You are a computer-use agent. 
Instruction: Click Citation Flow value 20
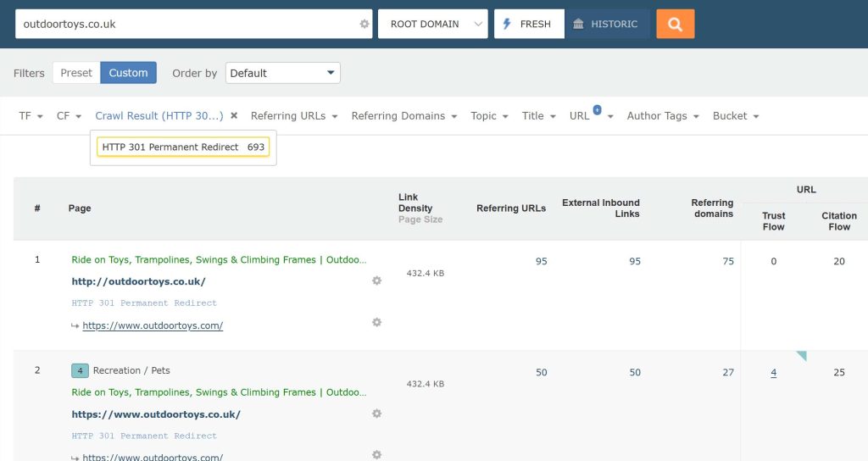(839, 261)
